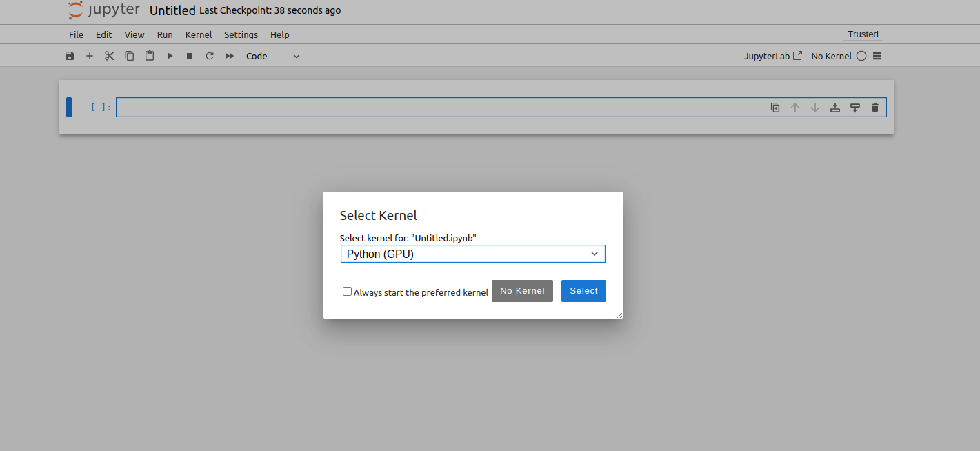Open the hamburger menu next to kernel status
The height and width of the screenshot is (451, 980).
point(877,56)
